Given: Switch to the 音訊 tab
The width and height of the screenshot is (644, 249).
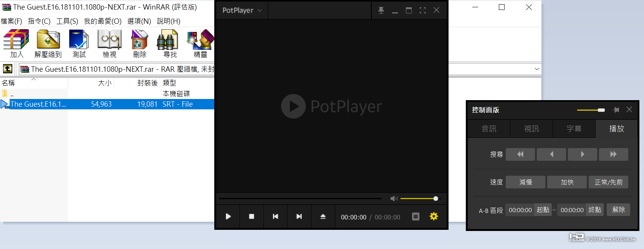Looking at the screenshot, I should click(489, 129).
